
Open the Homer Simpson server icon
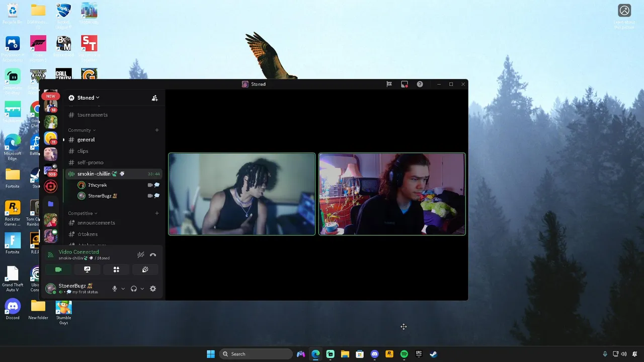[x=50, y=122]
